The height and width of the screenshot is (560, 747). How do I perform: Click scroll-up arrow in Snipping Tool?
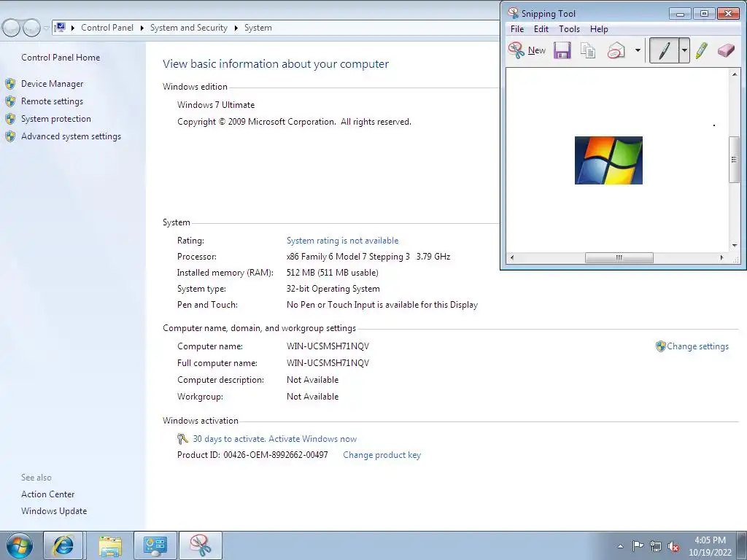click(x=734, y=74)
